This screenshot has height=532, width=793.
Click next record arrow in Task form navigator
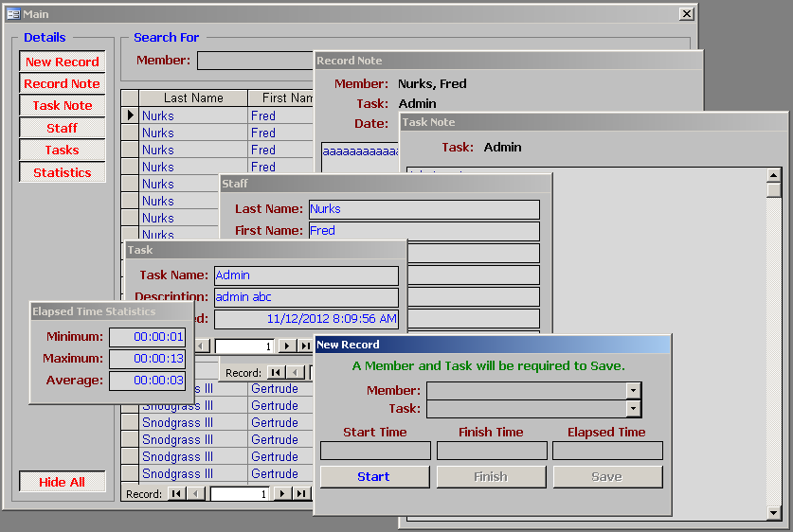click(287, 346)
